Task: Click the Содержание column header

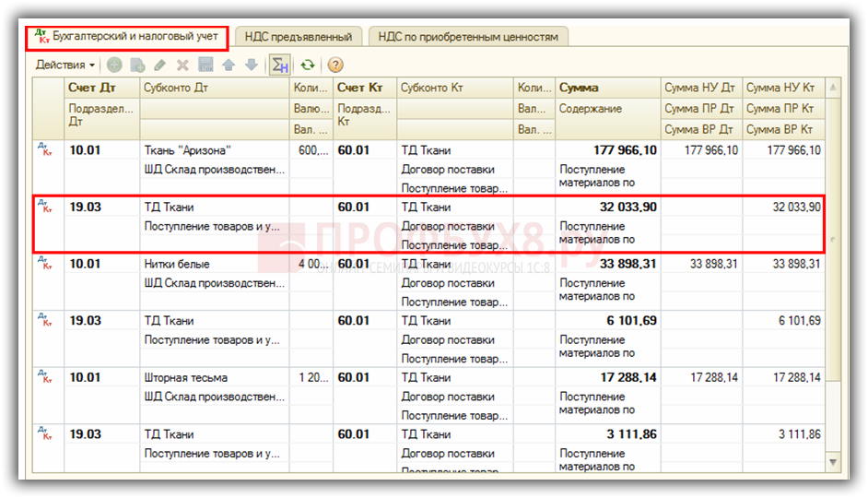Action: 608,119
